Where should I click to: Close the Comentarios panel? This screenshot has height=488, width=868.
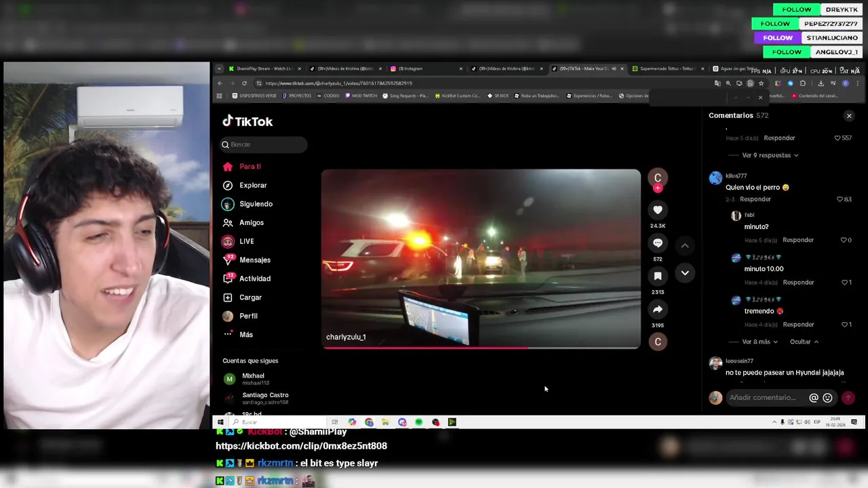point(849,116)
